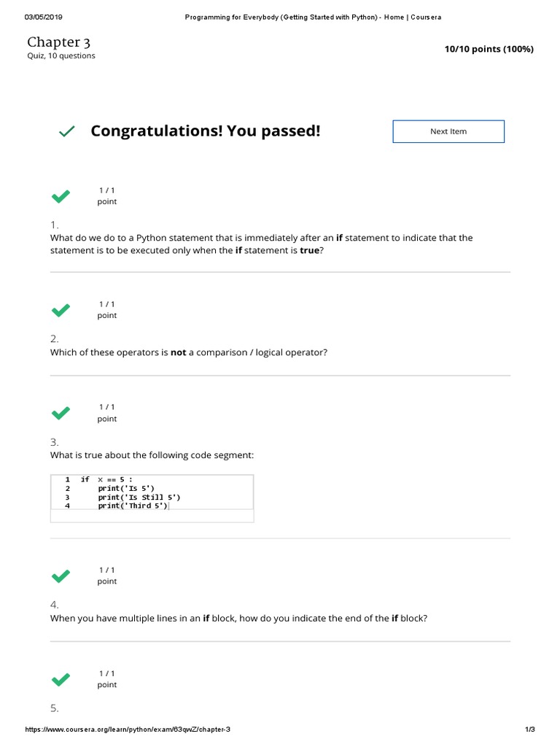This screenshot has height=747, width=560.
Task: Click the green checkmark above question 1
Action: click(x=61, y=196)
